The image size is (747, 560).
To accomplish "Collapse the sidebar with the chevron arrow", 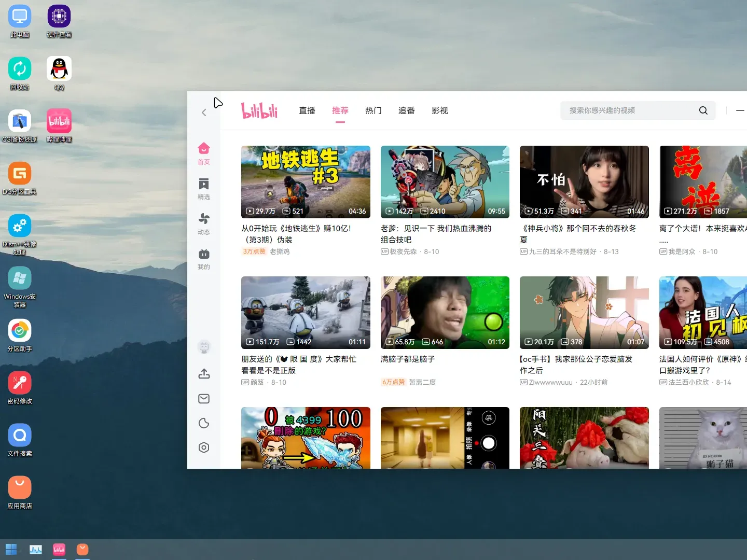I will (204, 112).
